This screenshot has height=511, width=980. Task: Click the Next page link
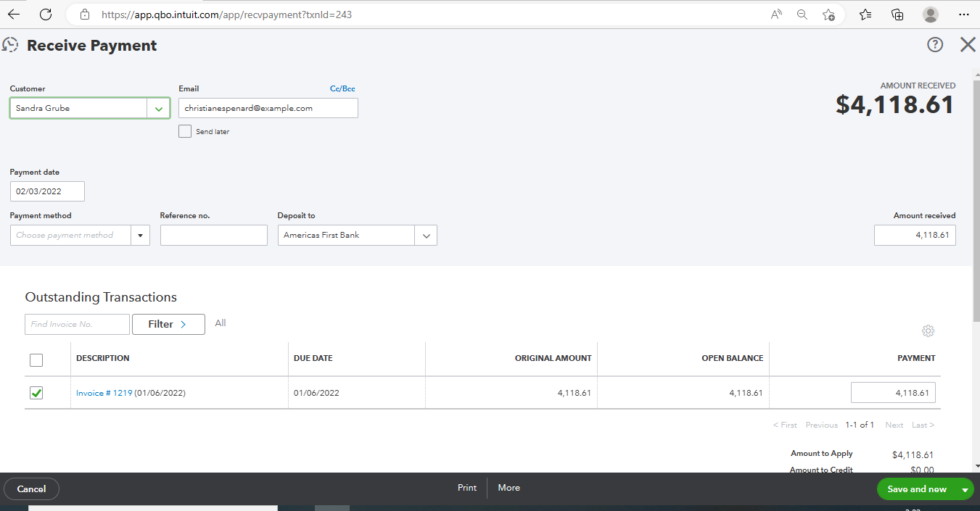[x=894, y=425]
